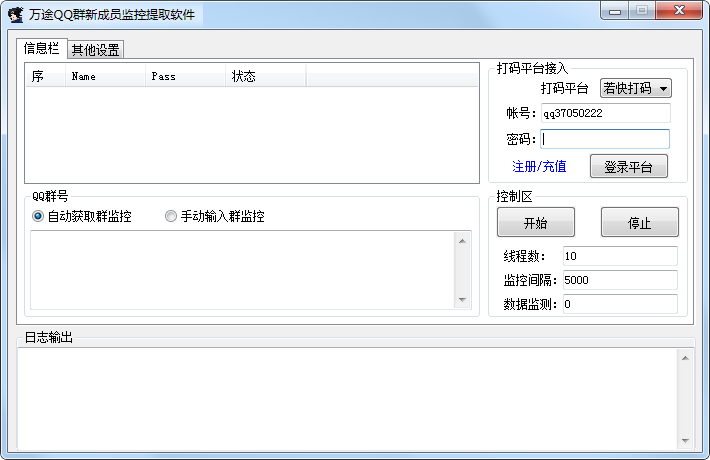This screenshot has width=710, height=460.
Task: Click the 密码 password field
Action: (x=605, y=139)
